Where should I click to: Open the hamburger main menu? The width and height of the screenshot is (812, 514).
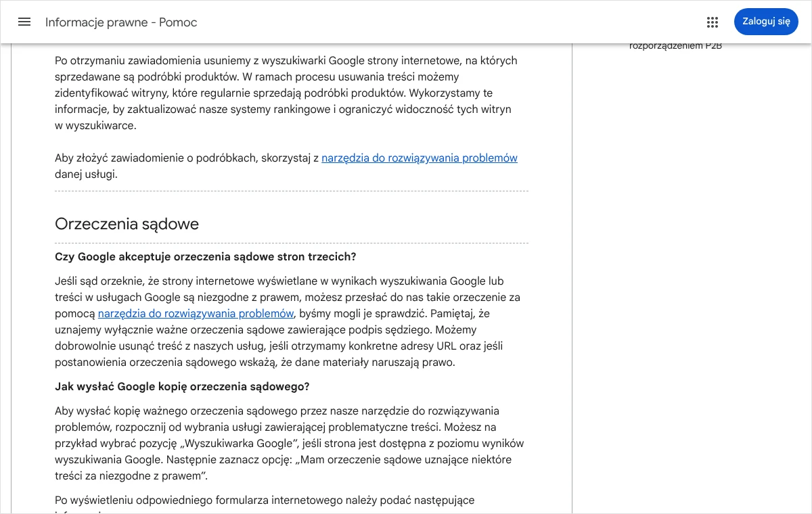[x=24, y=22]
